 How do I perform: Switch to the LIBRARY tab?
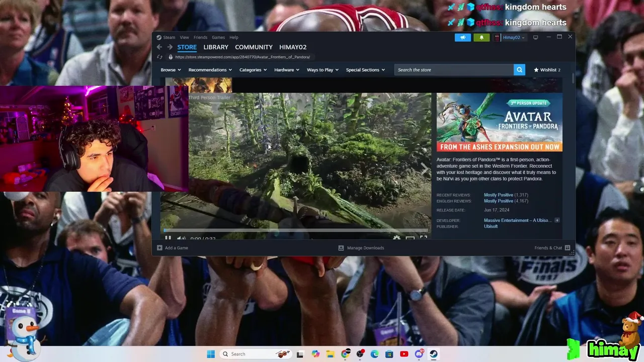click(x=216, y=47)
